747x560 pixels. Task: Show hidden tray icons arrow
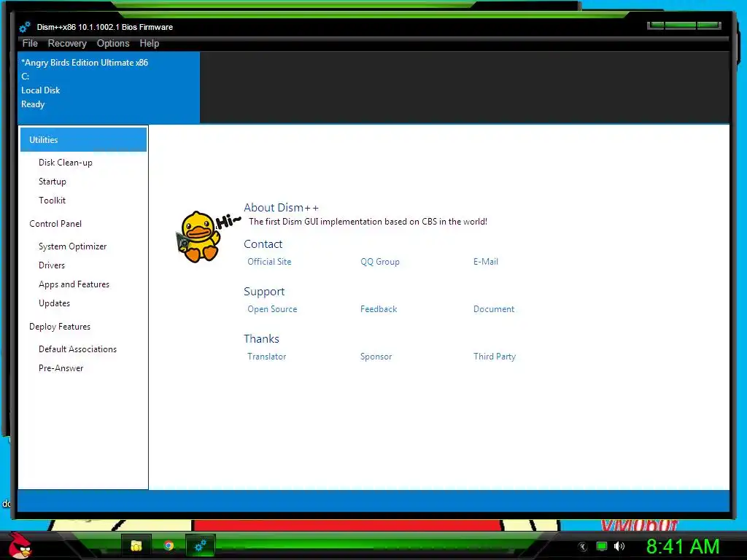(x=583, y=547)
